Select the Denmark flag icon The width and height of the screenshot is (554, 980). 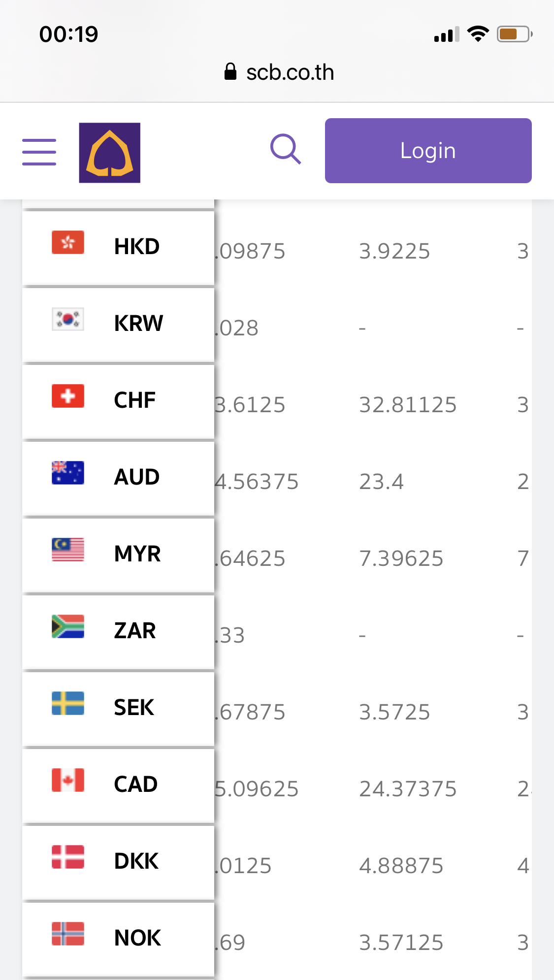pos(68,857)
